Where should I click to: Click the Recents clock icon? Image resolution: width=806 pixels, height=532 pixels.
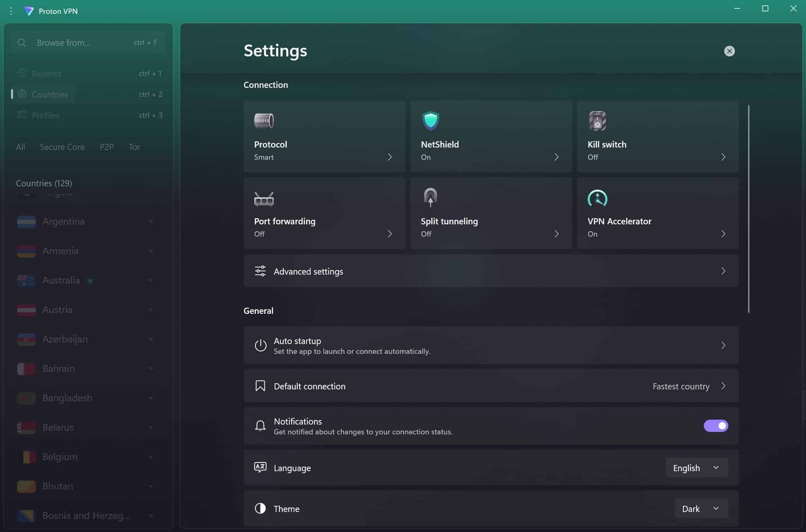click(x=22, y=74)
